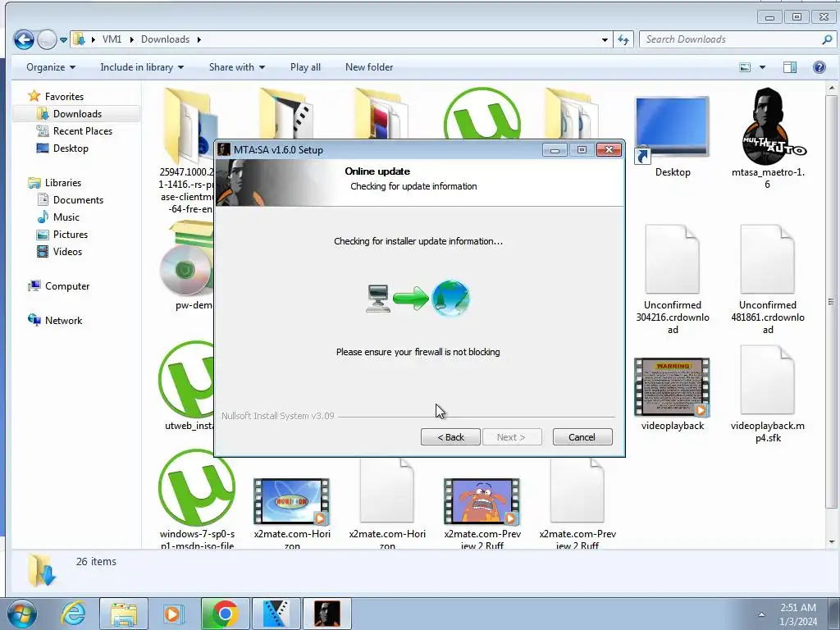Screen dimensions: 840x630
Task: Open the recent locations dropdown arrow
Action: (x=63, y=39)
